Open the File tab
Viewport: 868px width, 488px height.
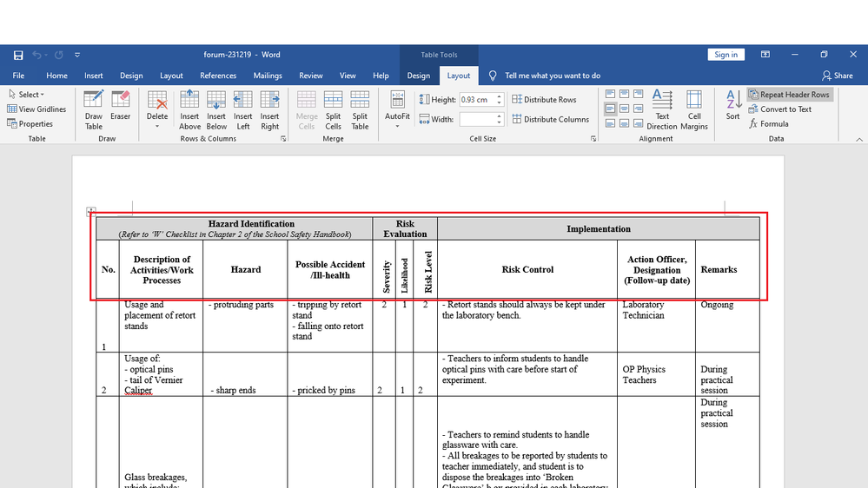[18, 76]
